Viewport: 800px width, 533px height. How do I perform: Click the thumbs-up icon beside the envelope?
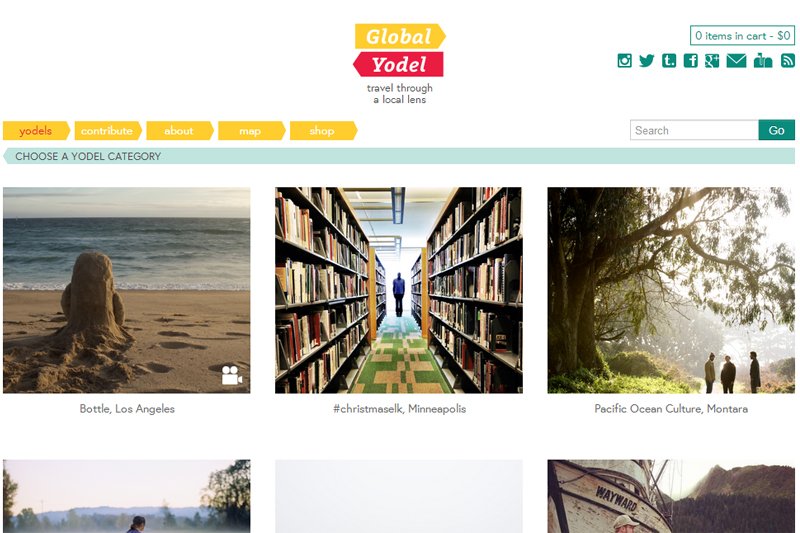pos(763,60)
